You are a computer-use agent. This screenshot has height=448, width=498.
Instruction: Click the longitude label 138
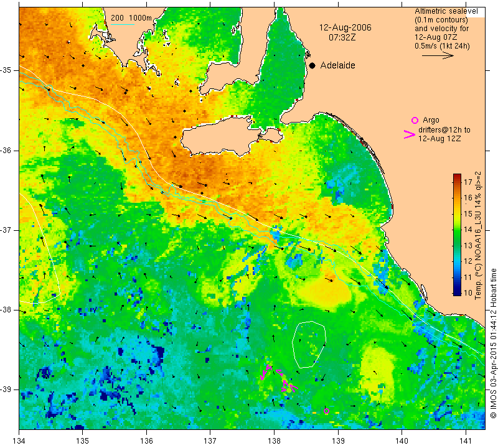pos(274,441)
